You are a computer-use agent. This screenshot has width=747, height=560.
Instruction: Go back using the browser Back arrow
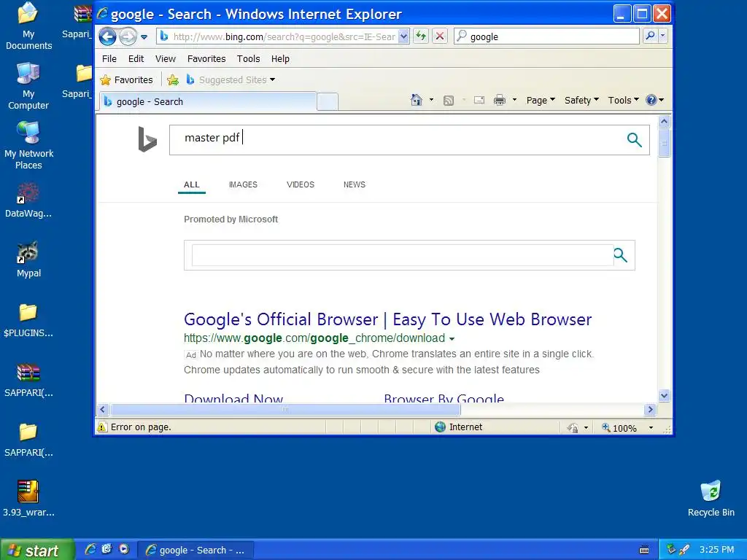click(108, 36)
